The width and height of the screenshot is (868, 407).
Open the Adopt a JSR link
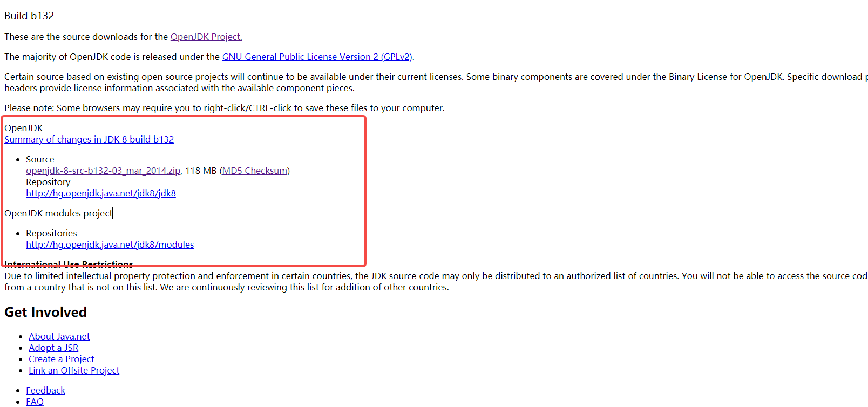(x=53, y=348)
